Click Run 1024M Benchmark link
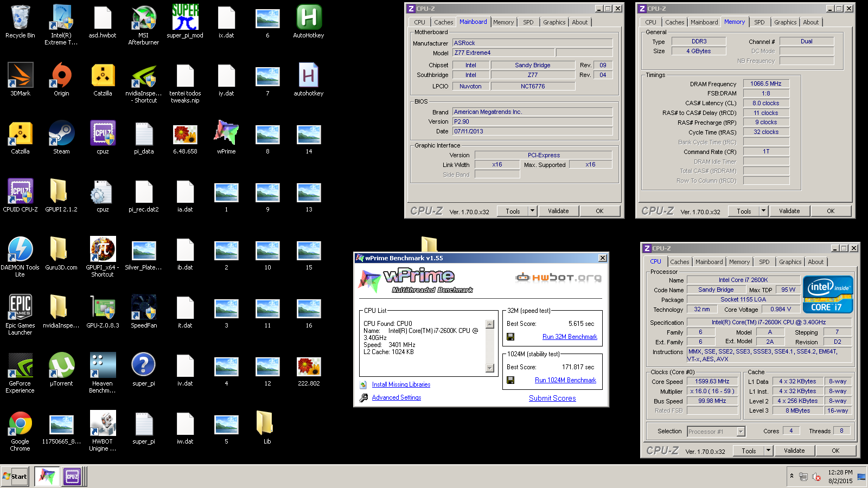 click(x=565, y=380)
